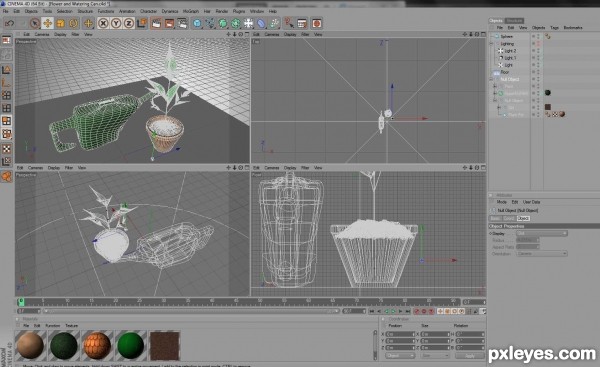Click the red record icon in top toolbar
Viewport: 600px width, 367px height.
[316, 23]
